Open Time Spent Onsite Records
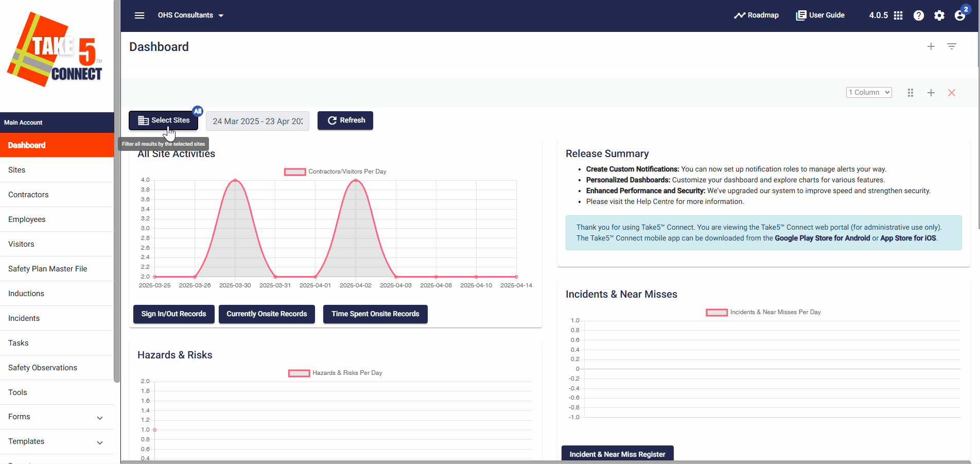 click(x=375, y=314)
